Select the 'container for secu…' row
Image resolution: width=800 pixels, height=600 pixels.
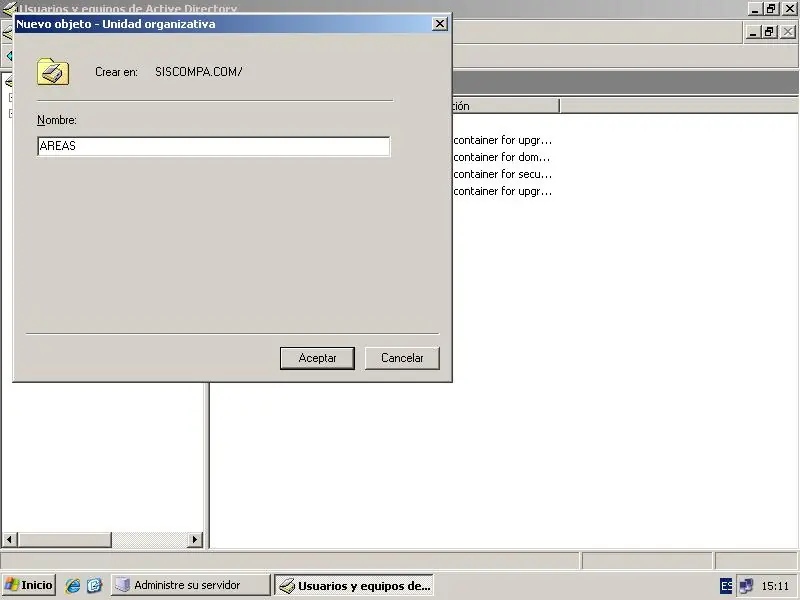click(502, 174)
